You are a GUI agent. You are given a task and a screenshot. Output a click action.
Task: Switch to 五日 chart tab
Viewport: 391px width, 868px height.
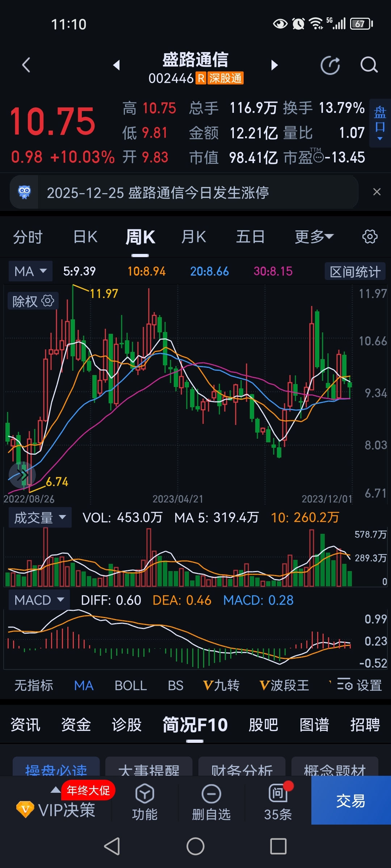[x=250, y=237]
